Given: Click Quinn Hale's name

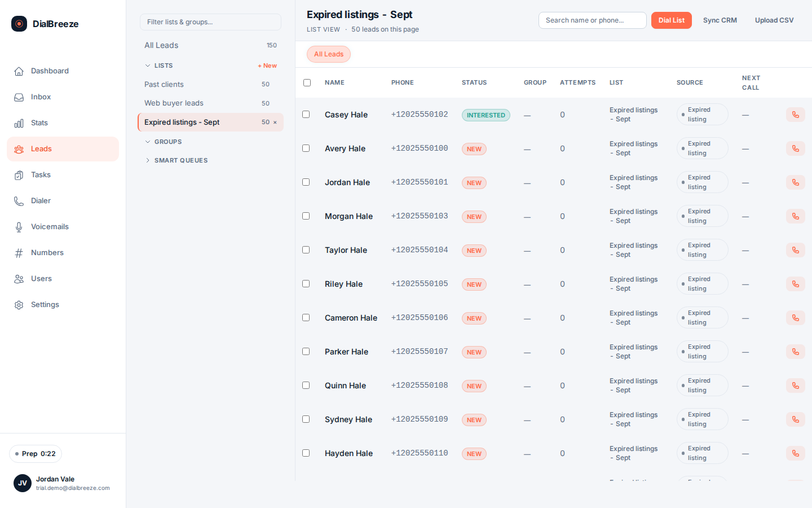Looking at the screenshot, I should [345, 386].
